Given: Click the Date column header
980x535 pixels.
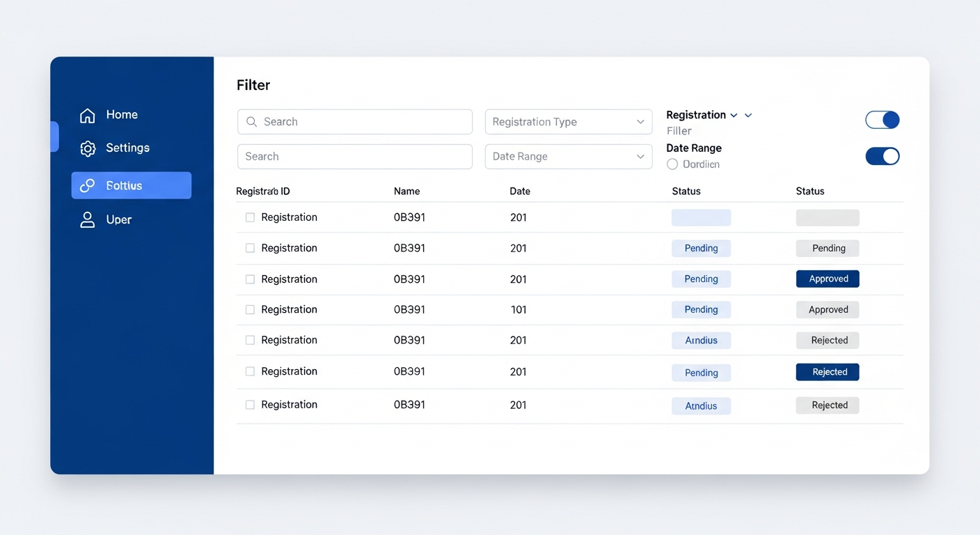Looking at the screenshot, I should 520,192.
